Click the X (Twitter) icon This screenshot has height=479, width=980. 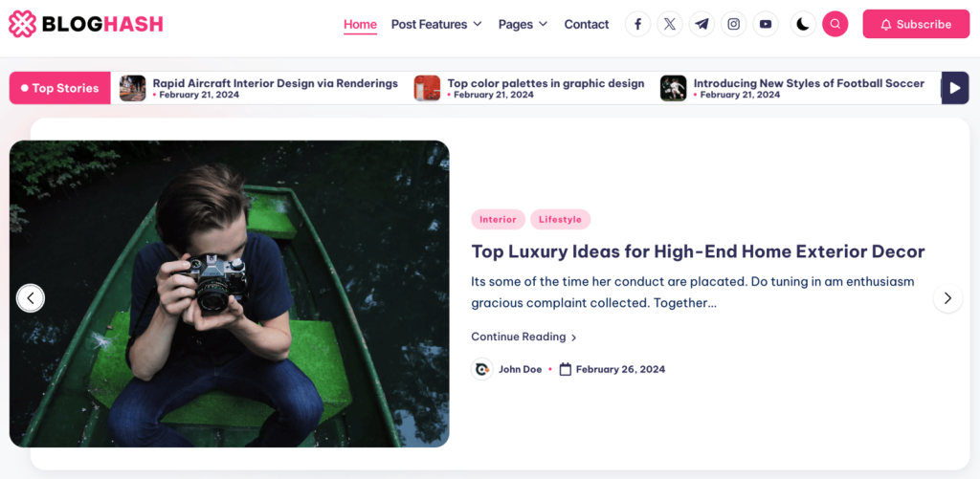[x=670, y=24]
